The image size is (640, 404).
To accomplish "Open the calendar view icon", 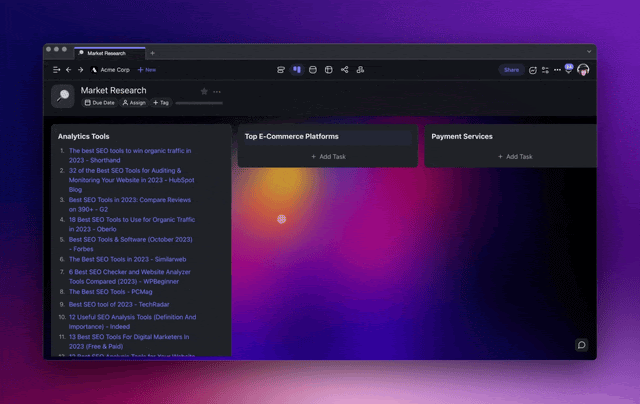I will [x=313, y=70].
